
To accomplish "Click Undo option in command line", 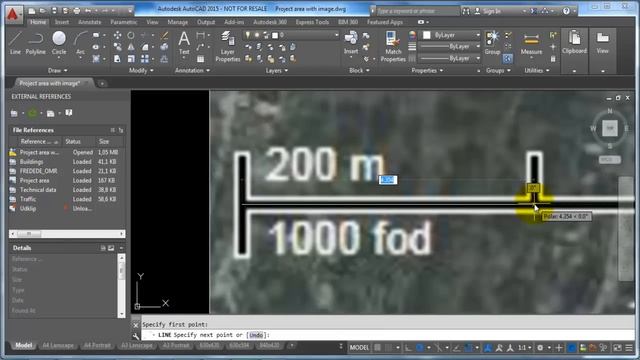I will pos(256,335).
